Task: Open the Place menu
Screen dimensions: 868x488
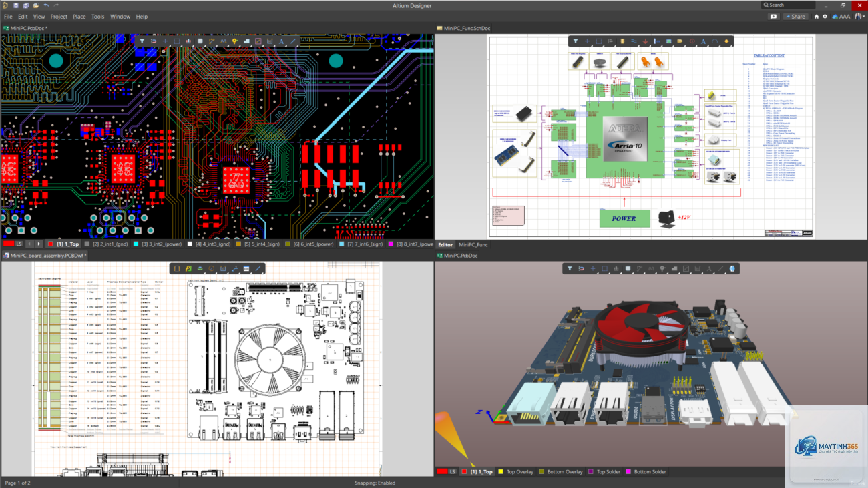Action: pyautogui.click(x=79, y=17)
